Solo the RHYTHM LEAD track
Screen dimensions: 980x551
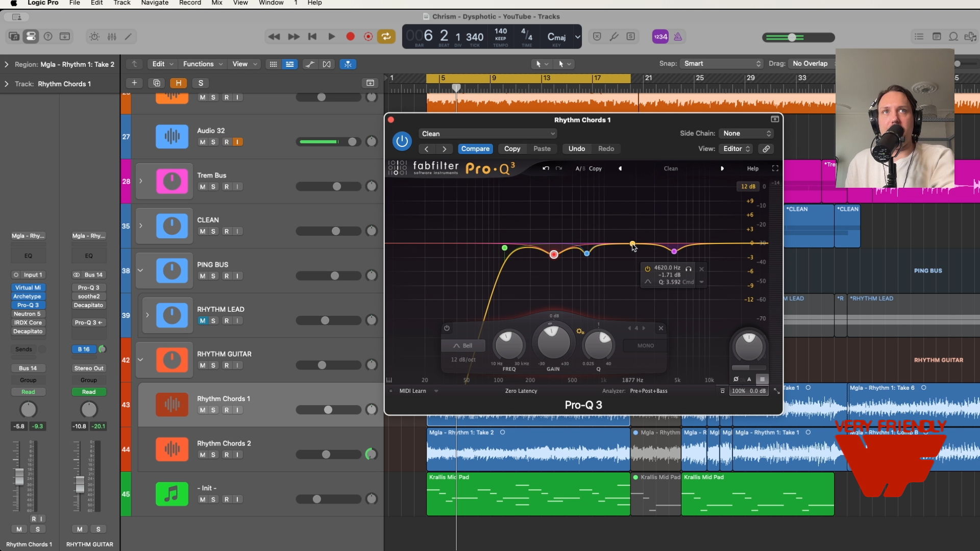213,321
